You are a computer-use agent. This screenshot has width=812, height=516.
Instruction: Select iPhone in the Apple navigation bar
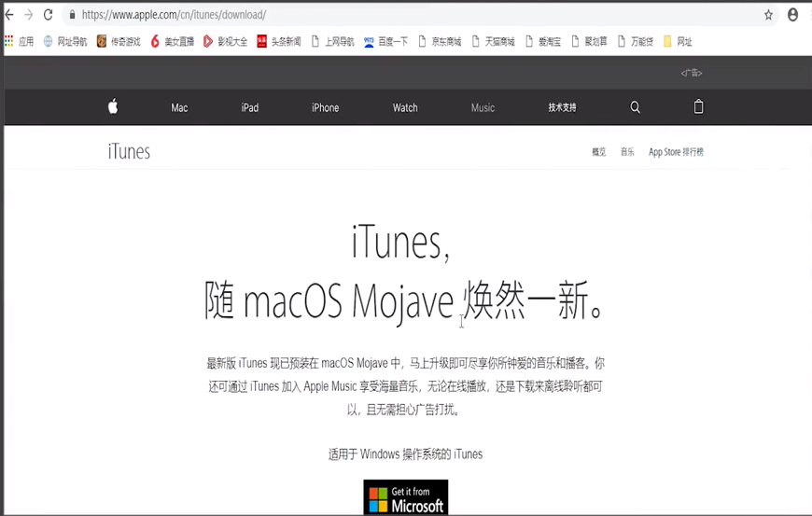[x=325, y=108]
